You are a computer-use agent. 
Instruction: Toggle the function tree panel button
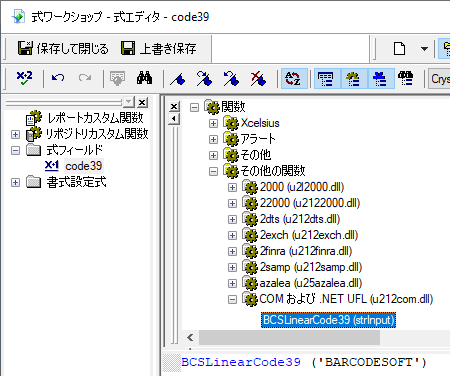point(353,79)
